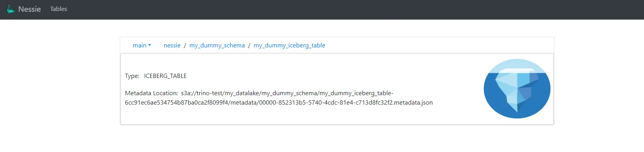Click the ICEBERG_TABLE type value
644x152 pixels.
(165, 76)
